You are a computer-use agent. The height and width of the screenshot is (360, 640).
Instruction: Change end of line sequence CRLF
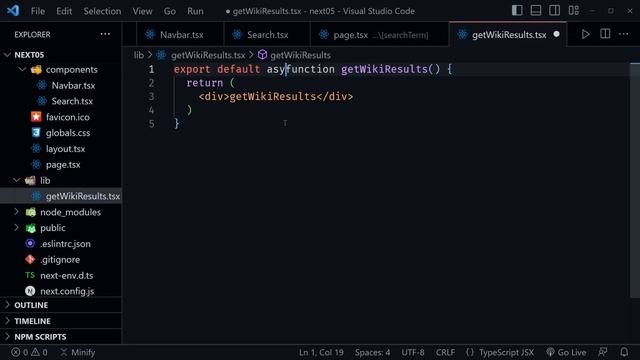pyautogui.click(x=445, y=352)
